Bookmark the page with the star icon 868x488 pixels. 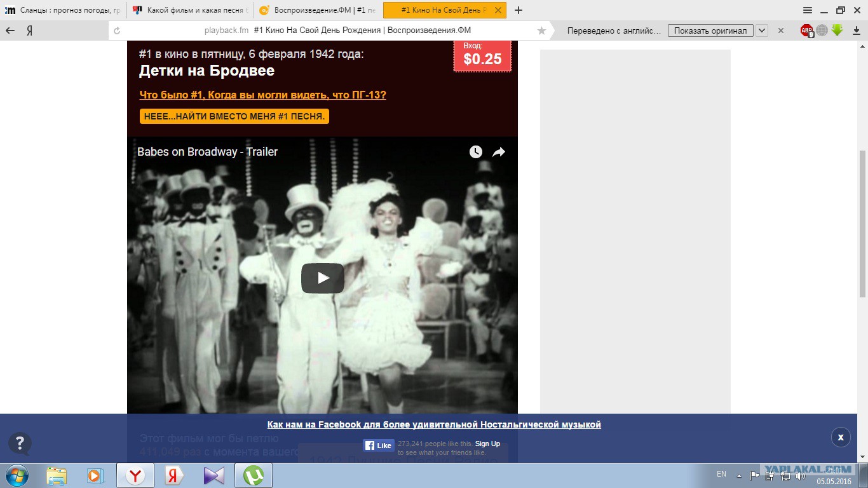point(541,30)
